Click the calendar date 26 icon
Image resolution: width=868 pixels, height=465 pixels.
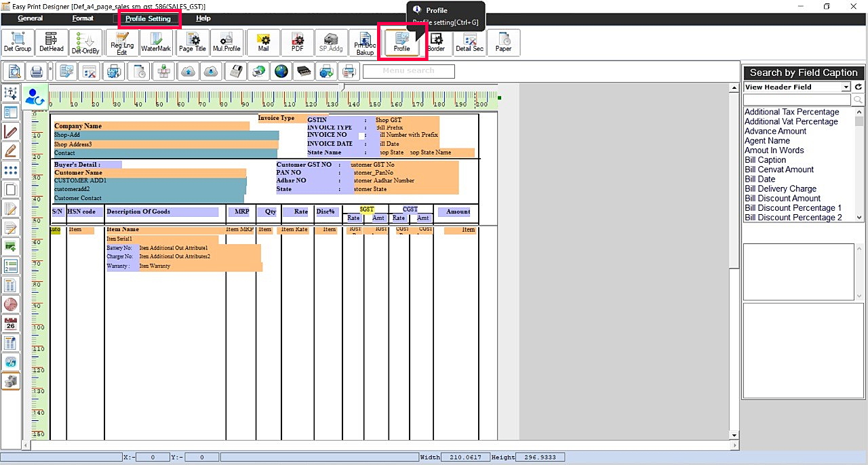coord(11,323)
